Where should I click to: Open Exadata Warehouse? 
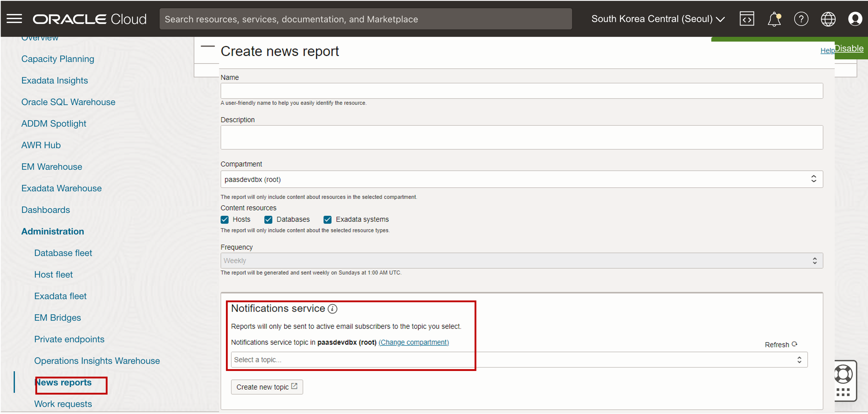pyautogui.click(x=62, y=188)
